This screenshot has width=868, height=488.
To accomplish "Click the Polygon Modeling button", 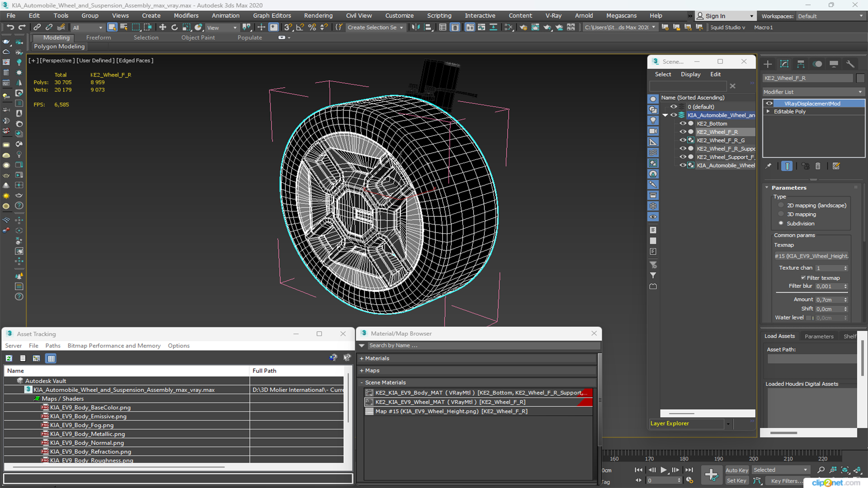I will click(x=59, y=47).
